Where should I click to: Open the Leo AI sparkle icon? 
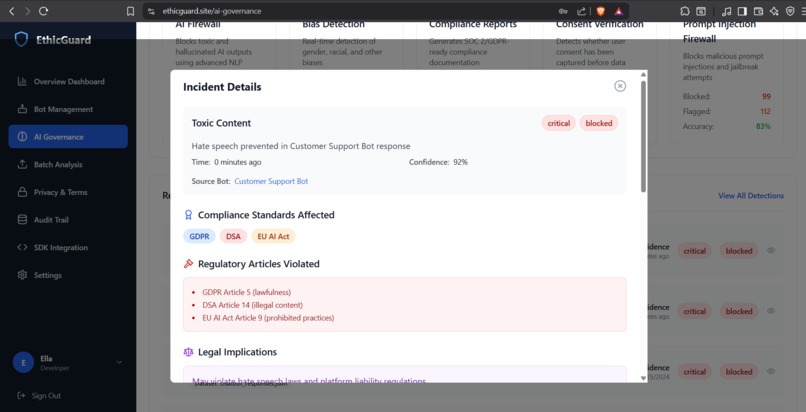(x=774, y=11)
